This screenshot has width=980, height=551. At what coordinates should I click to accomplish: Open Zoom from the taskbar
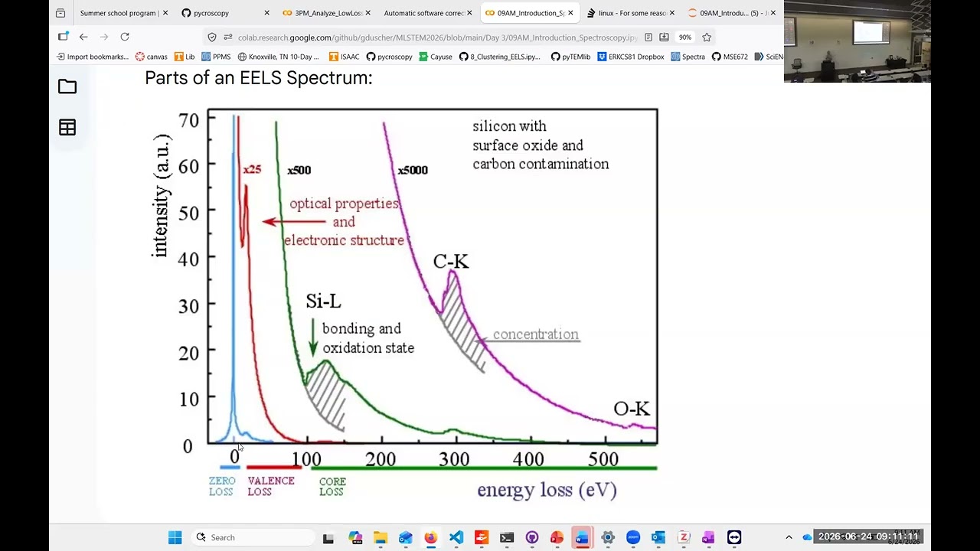[633, 537]
